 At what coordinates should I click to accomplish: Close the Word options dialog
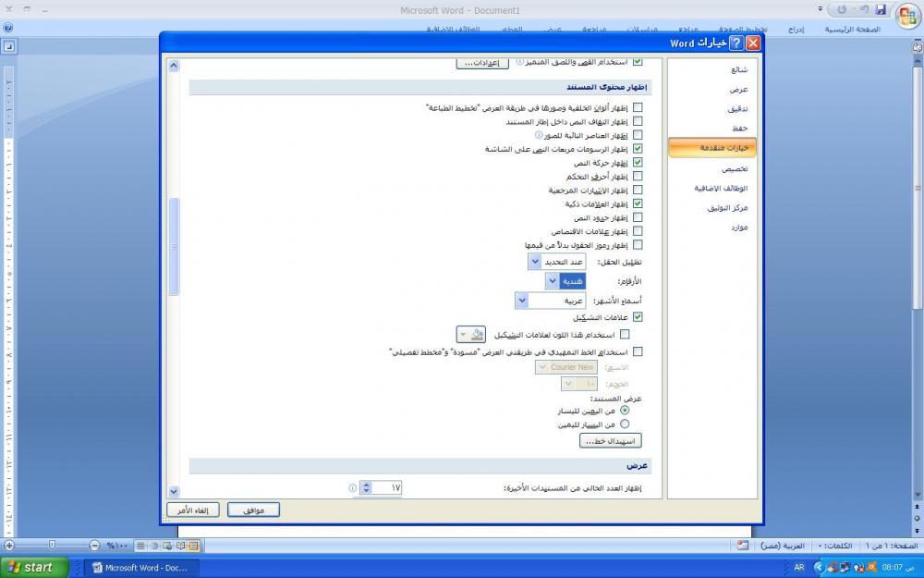tap(753, 43)
